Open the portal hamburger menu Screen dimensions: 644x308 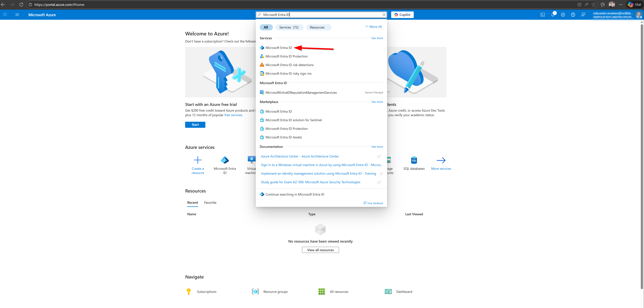tap(17, 15)
